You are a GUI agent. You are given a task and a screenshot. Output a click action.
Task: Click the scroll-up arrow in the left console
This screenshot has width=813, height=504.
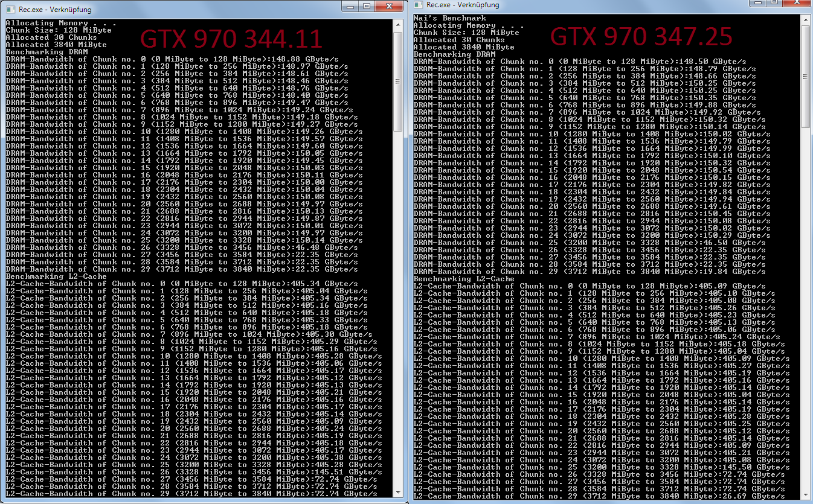pos(397,25)
